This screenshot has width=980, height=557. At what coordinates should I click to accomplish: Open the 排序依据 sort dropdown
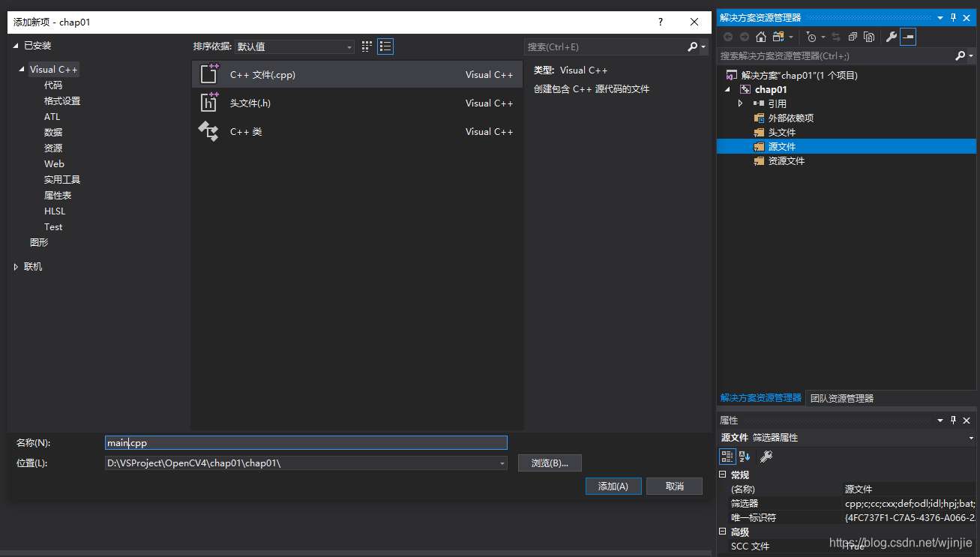click(x=294, y=46)
